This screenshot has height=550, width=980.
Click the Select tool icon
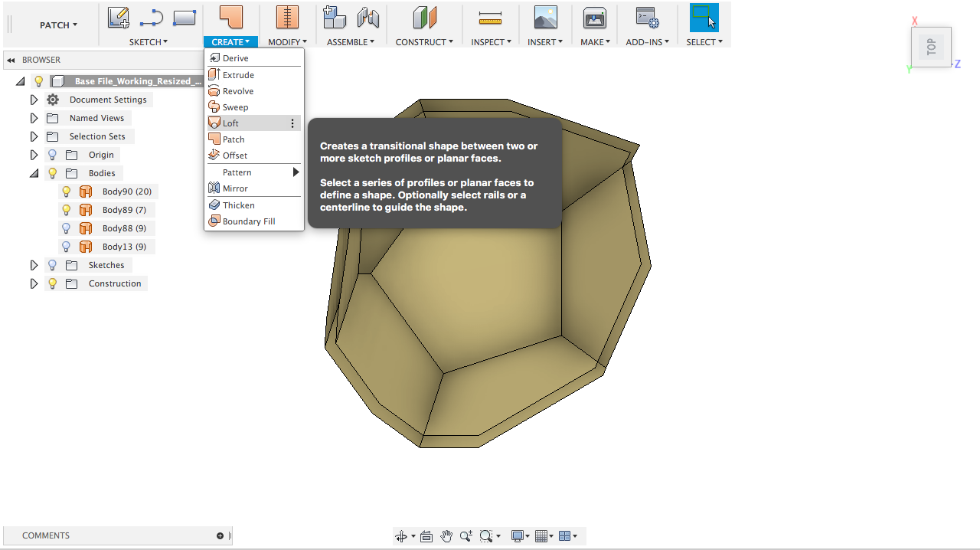point(704,17)
